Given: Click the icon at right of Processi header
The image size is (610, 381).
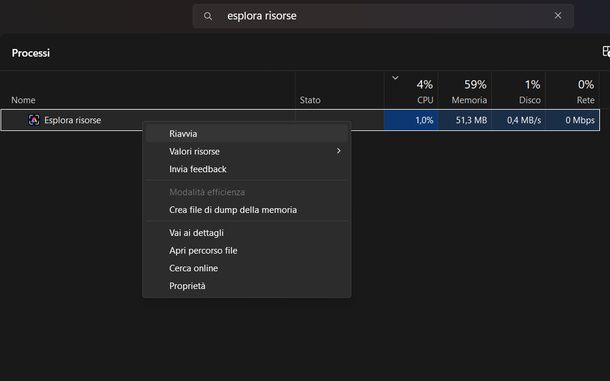Looking at the screenshot, I should point(606,51).
